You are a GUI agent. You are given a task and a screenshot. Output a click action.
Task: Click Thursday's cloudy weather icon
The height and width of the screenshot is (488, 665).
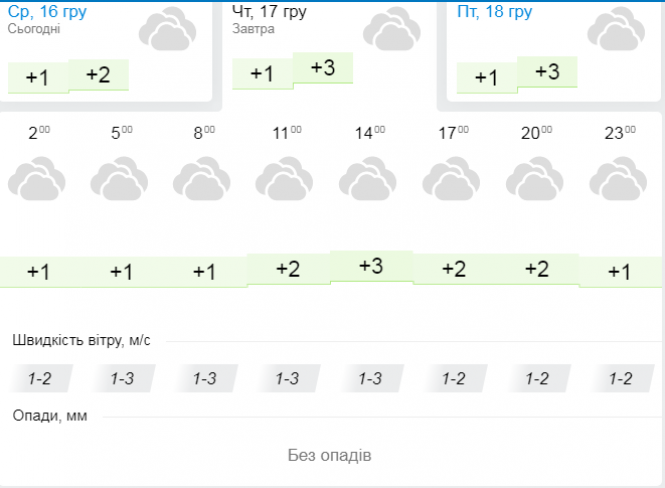(x=391, y=29)
